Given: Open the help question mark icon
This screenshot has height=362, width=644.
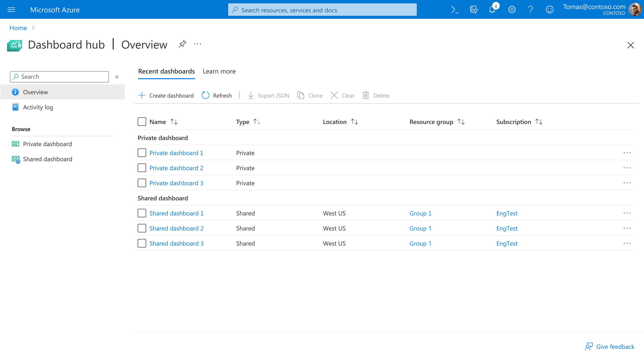Looking at the screenshot, I should click(531, 9).
